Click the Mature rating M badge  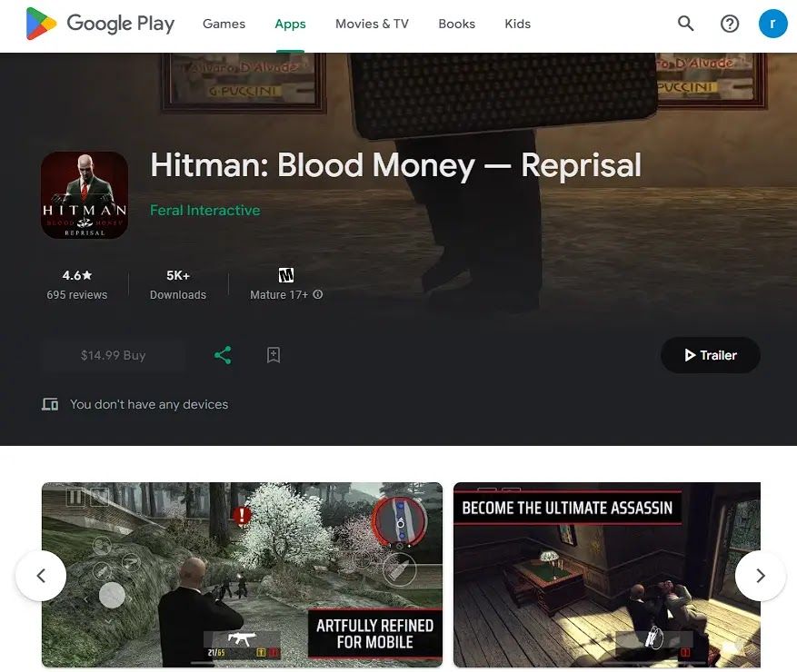(286, 275)
